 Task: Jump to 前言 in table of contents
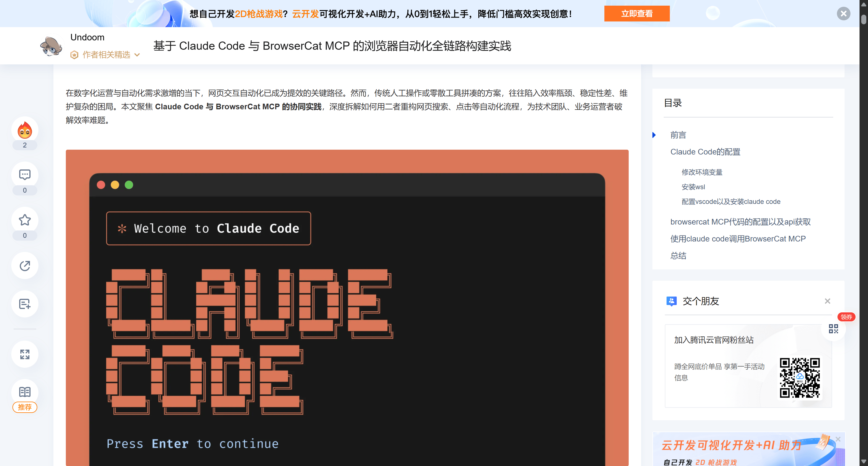[x=678, y=135]
